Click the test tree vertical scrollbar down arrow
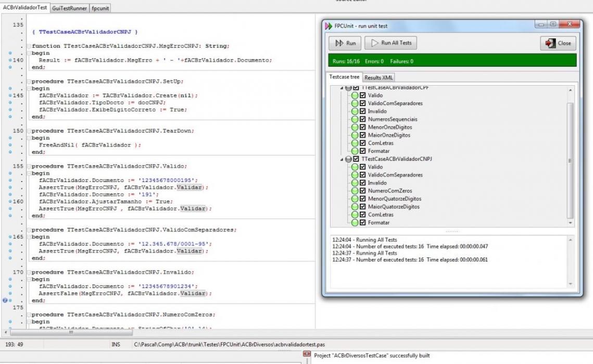Image resolution: width=593 pixels, height=364 pixels. 570,223
